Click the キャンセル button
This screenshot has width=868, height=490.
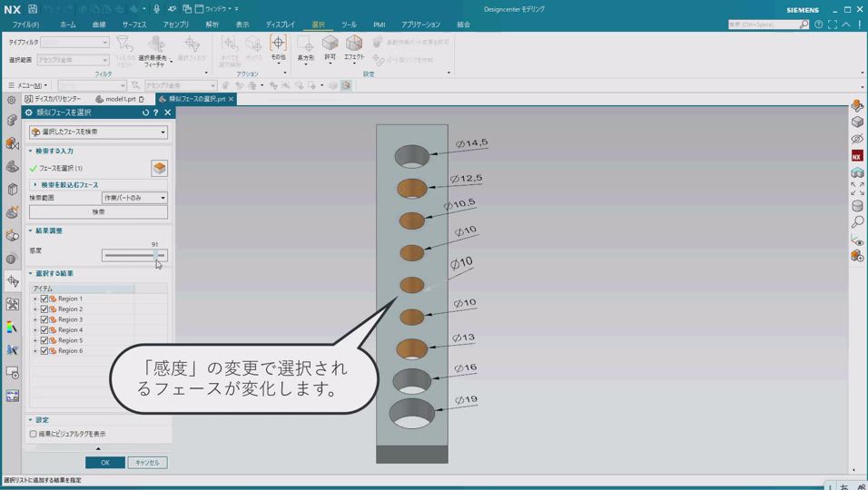click(147, 463)
